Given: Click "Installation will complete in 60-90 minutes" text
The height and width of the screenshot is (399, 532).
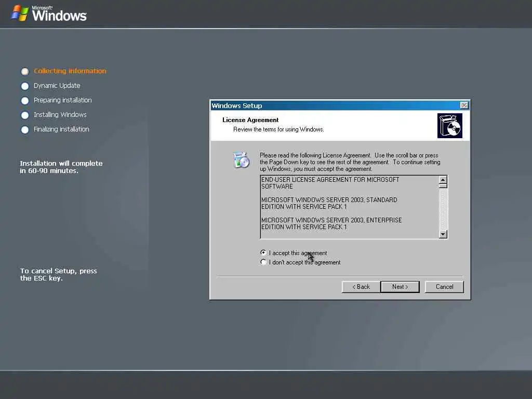Looking at the screenshot, I should [x=61, y=167].
